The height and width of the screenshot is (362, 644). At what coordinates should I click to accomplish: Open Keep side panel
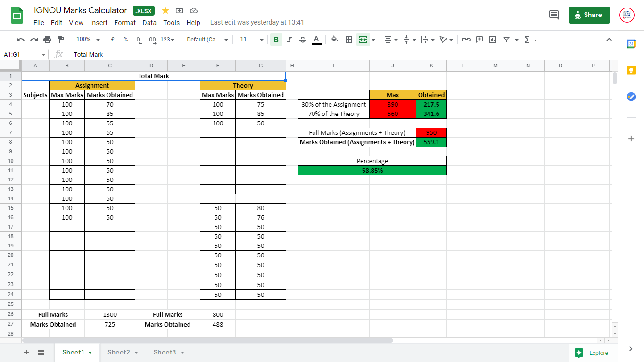pyautogui.click(x=631, y=70)
